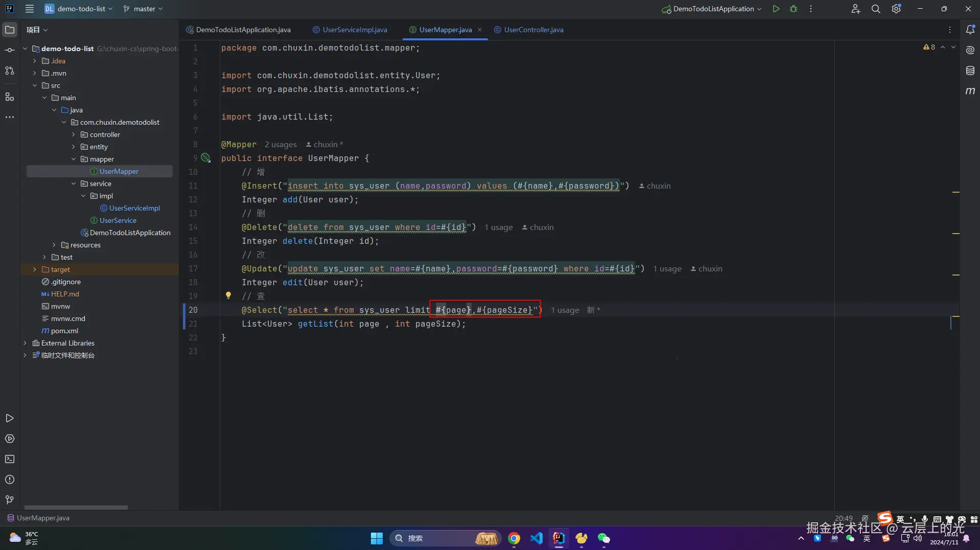Open Code With Me collaboration menu
Image resolution: width=980 pixels, height=550 pixels.
click(x=856, y=9)
